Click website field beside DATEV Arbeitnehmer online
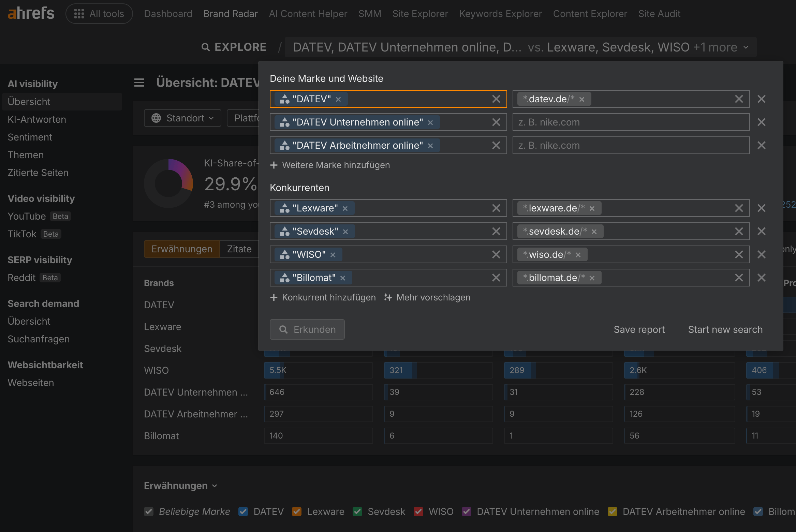This screenshot has height=532, width=796. pos(631,145)
